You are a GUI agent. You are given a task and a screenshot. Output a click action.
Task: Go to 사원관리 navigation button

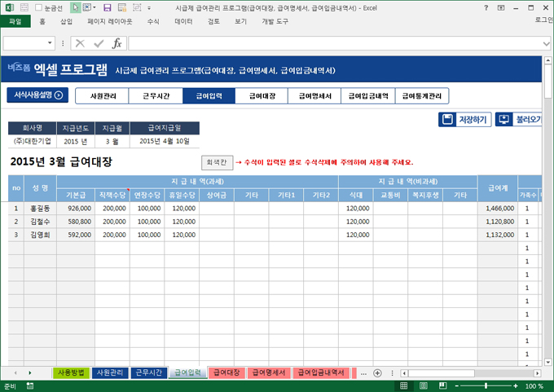(103, 96)
